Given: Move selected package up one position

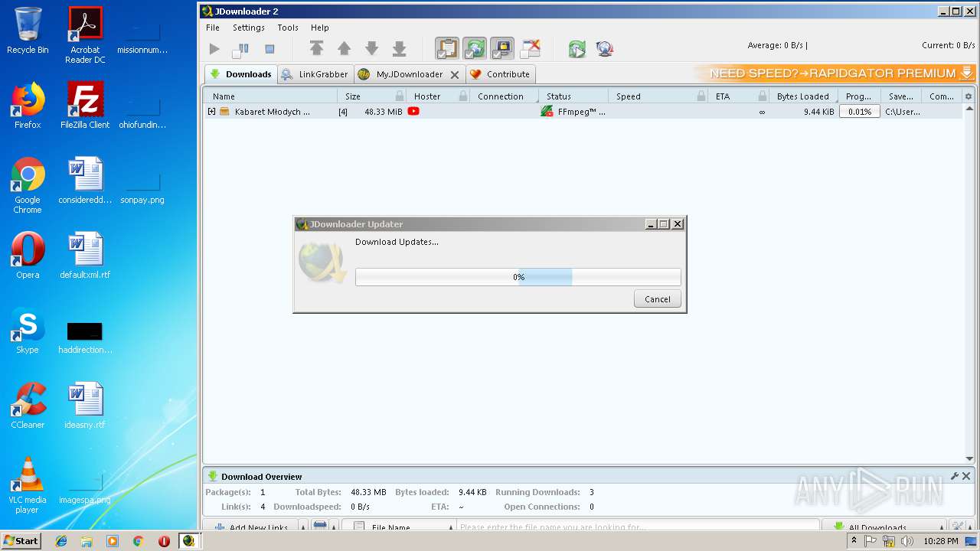Looking at the screenshot, I should coord(344,49).
